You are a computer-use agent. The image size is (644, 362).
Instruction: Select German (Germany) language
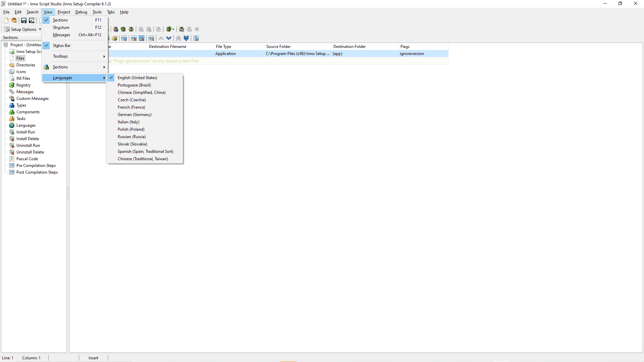pyautogui.click(x=145, y=115)
